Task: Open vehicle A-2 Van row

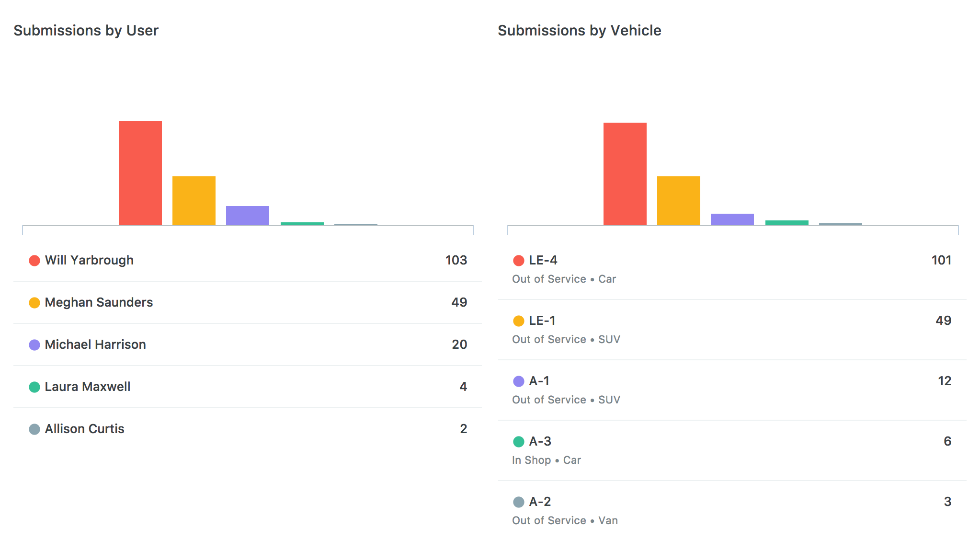Action: pos(732,511)
